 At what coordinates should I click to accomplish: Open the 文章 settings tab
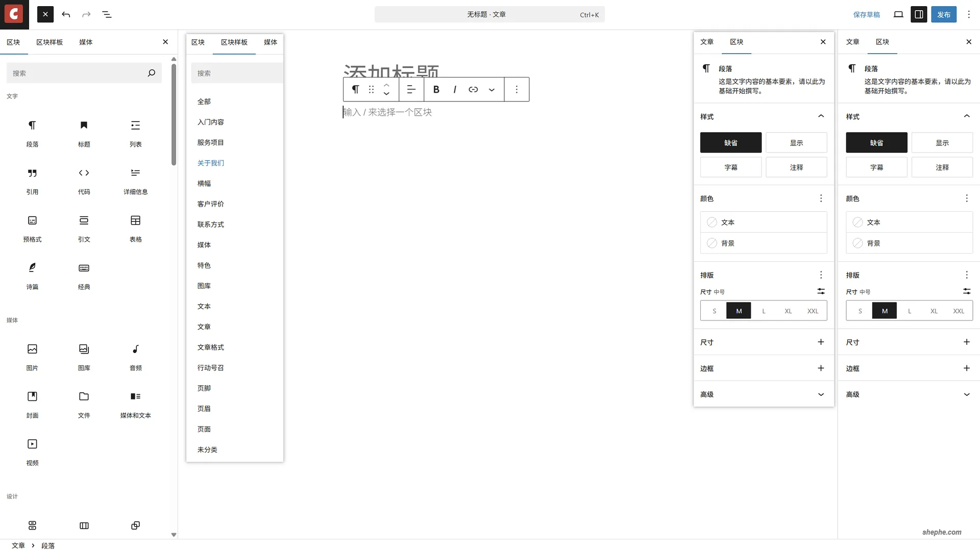707,42
